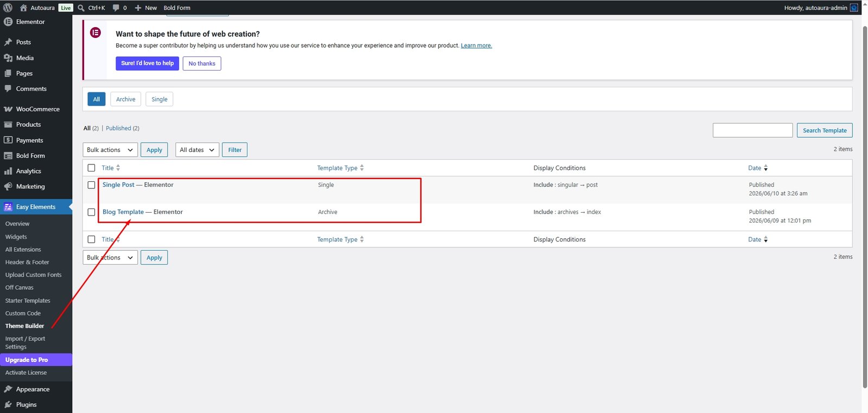
Task: Click the Autoaura home icon
Action: coord(23,8)
